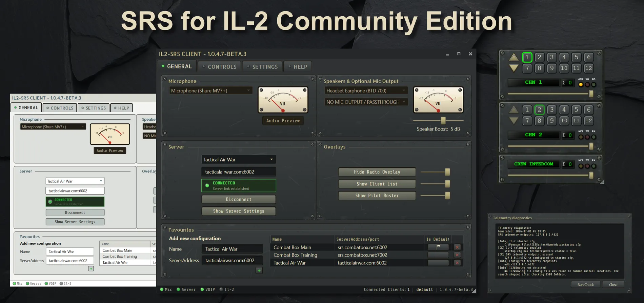Close the Telemetry diagnostics dialog

pyautogui.click(x=613, y=284)
